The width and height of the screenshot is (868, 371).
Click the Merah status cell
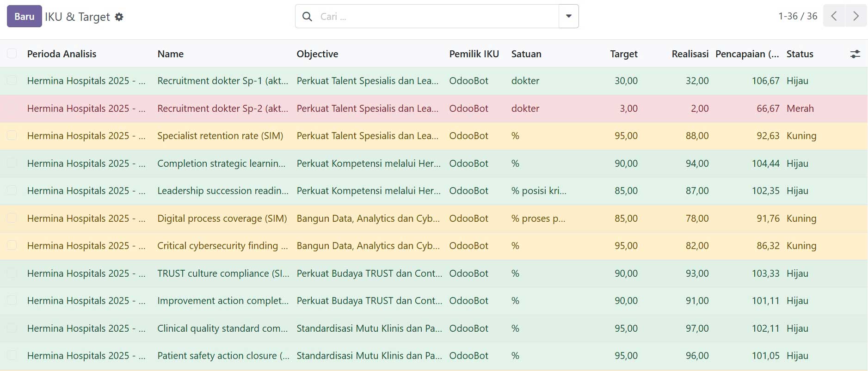point(800,109)
